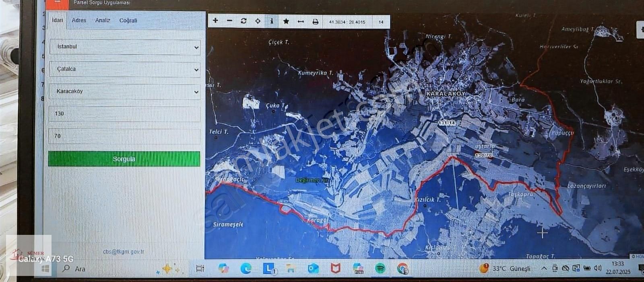
Task: Click the block number field containing 130
Action: [x=125, y=114]
